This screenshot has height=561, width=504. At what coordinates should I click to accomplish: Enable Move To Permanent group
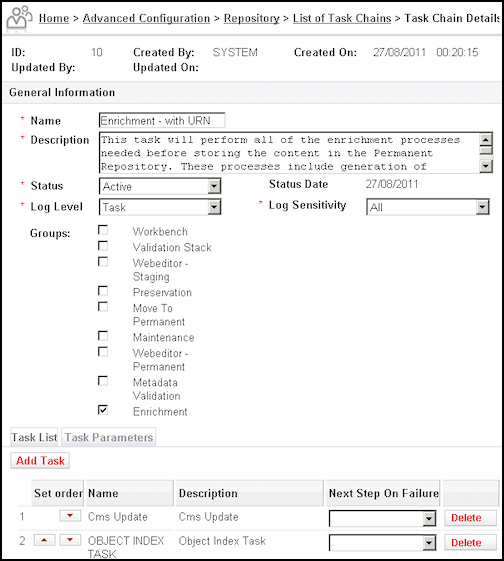(x=103, y=307)
